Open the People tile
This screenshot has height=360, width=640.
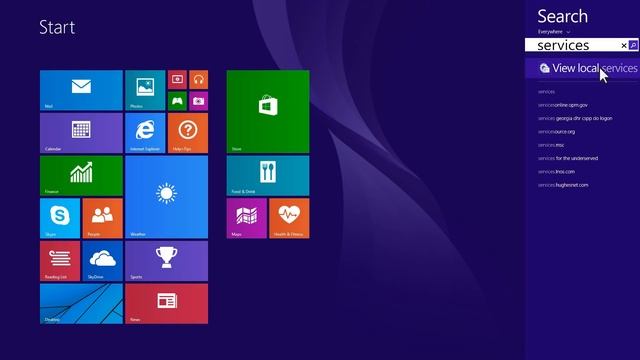point(102,218)
